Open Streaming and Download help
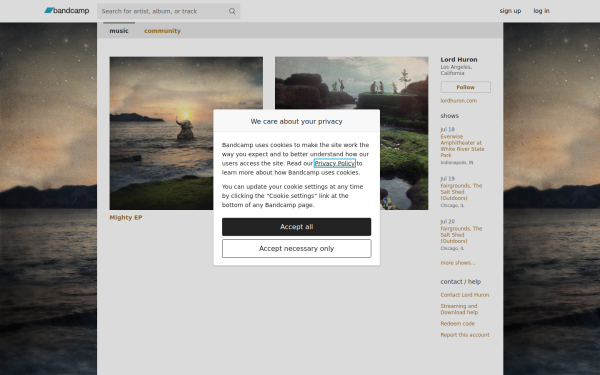The height and width of the screenshot is (375, 600). click(459, 309)
